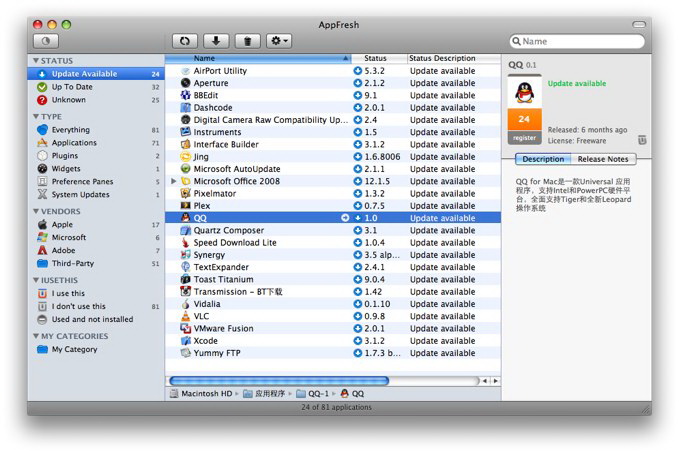Select the Toast Titanium row
Image resolution: width=679 pixels, height=453 pixels.
pos(333,279)
